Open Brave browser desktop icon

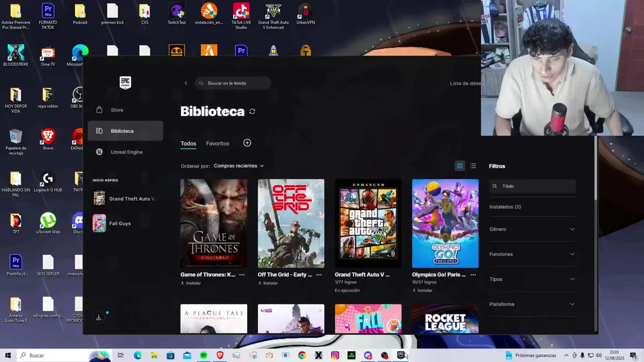point(48,139)
